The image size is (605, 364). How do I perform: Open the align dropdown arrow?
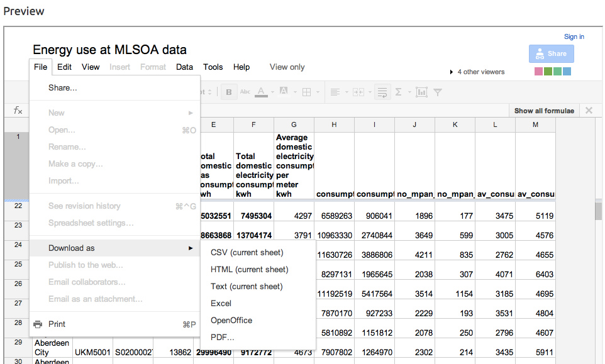pyautogui.click(x=347, y=92)
